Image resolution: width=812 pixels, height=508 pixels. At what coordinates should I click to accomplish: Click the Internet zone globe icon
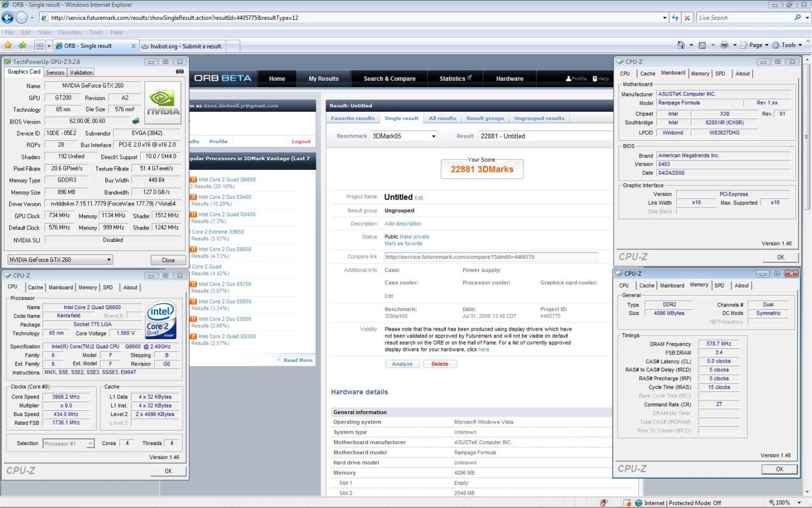tap(639, 503)
